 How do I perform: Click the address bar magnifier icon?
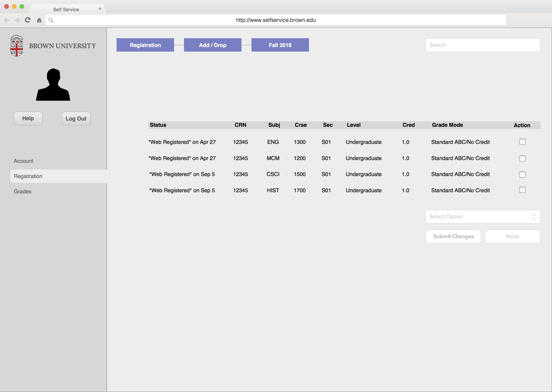coord(51,20)
